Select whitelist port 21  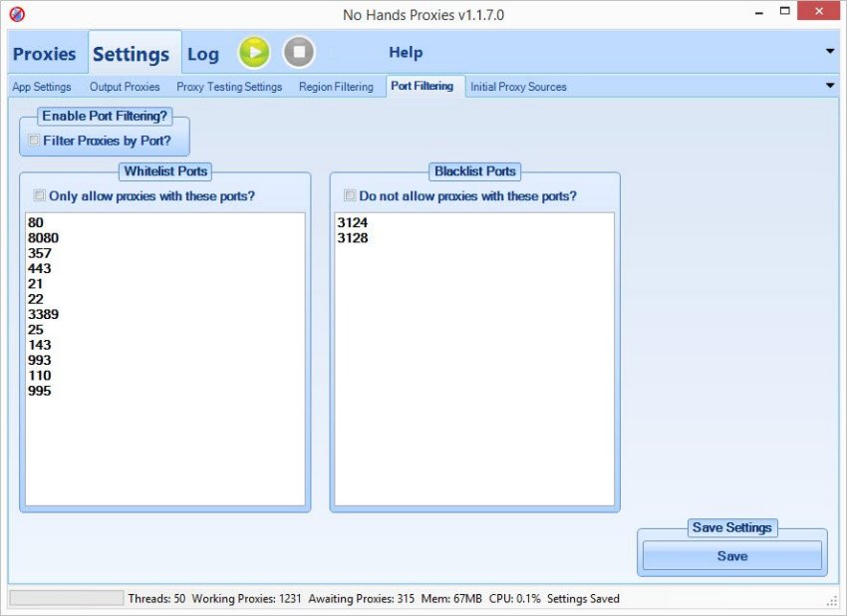click(x=36, y=284)
